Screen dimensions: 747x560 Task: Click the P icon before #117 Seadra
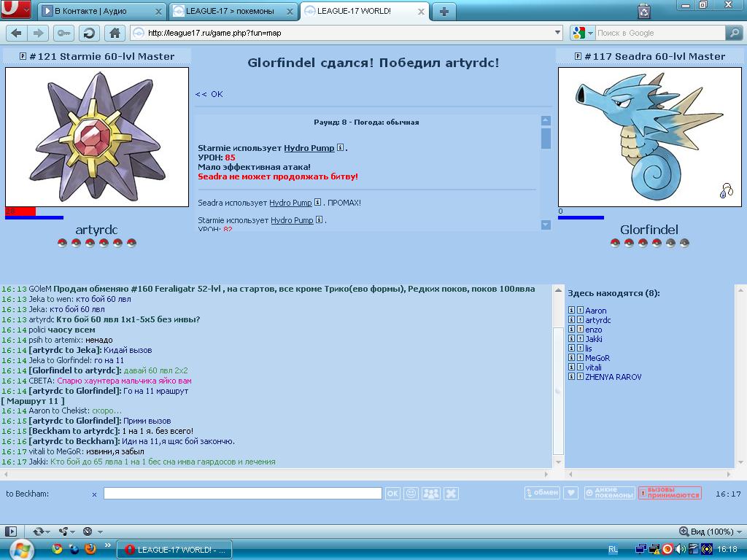click(578, 56)
